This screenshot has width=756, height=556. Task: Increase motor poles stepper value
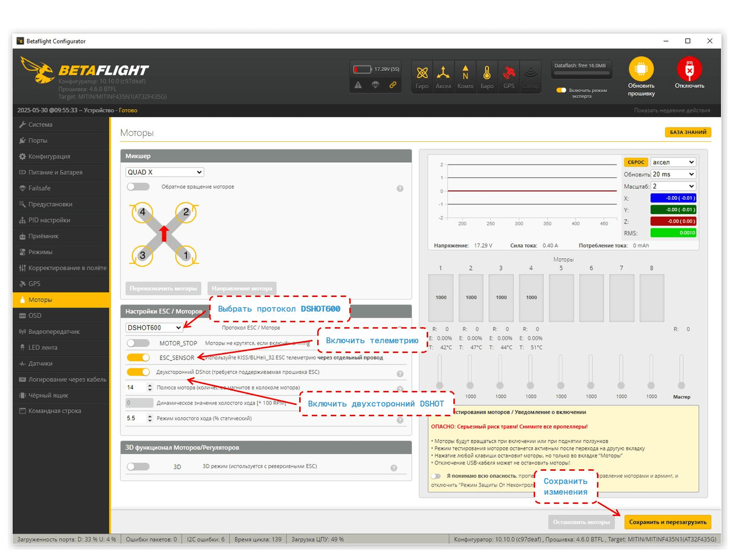coord(150,385)
